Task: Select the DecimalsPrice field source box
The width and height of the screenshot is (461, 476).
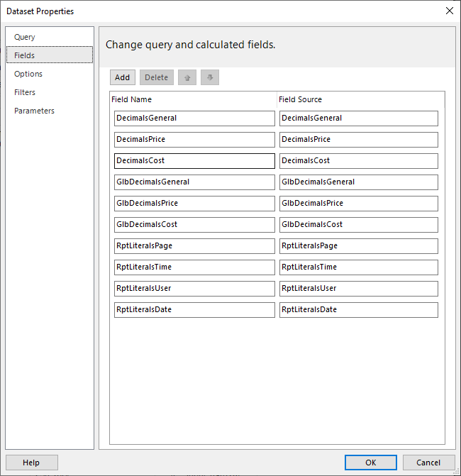Action: (359, 140)
